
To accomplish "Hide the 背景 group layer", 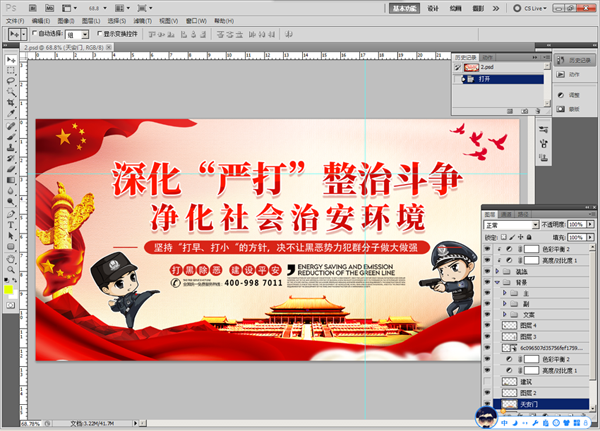I will (487, 282).
